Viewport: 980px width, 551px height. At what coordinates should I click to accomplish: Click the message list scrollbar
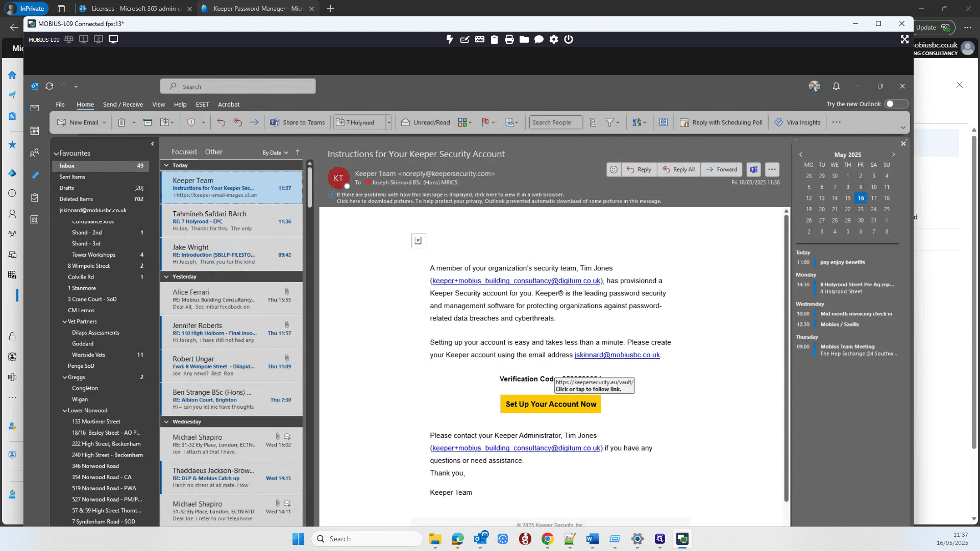(309, 186)
